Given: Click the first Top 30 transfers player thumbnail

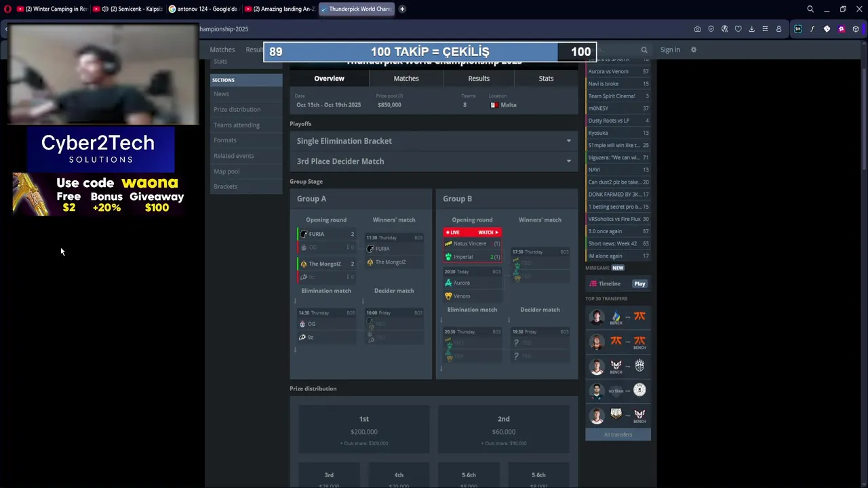Looking at the screenshot, I should click(x=597, y=317).
